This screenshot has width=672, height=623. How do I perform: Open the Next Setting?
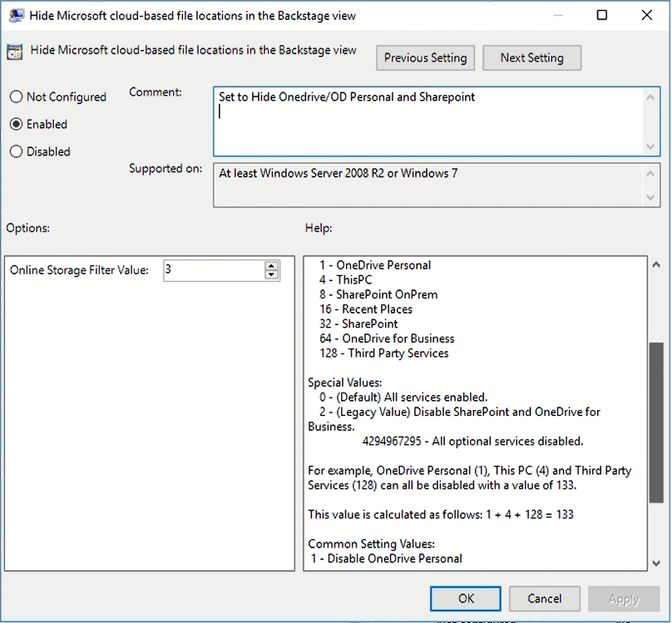pyautogui.click(x=531, y=57)
